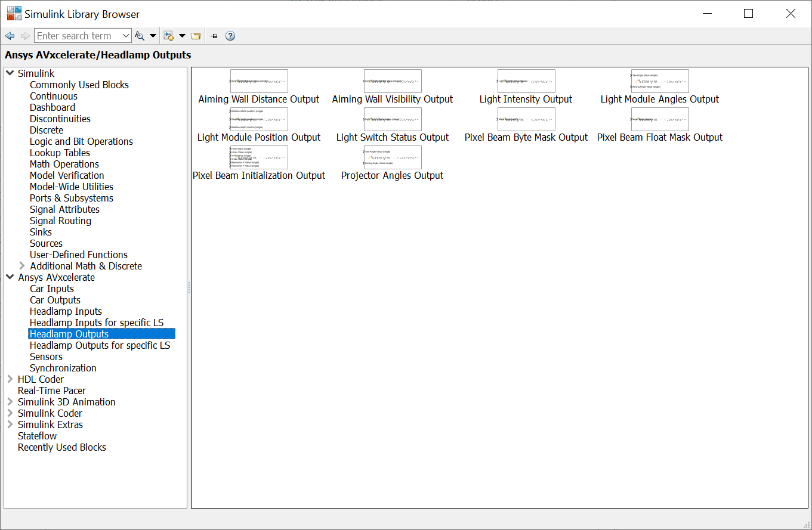The image size is (812, 530).
Task: Click the open folder icon
Action: pyautogui.click(x=196, y=36)
